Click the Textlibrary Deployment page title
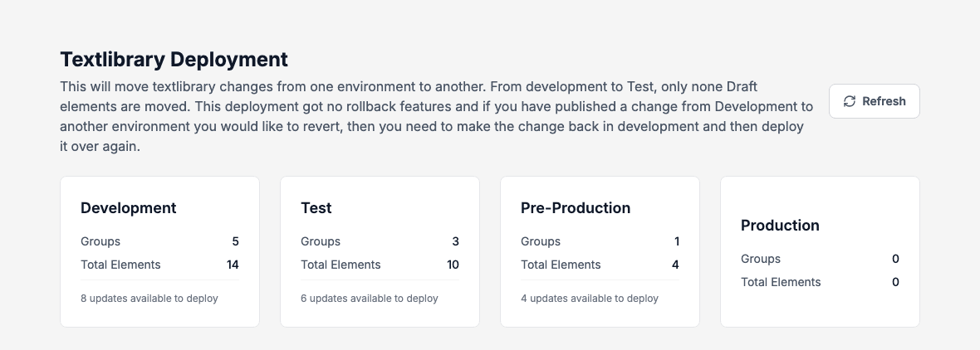The height and width of the screenshot is (350, 980). tap(174, 59)
